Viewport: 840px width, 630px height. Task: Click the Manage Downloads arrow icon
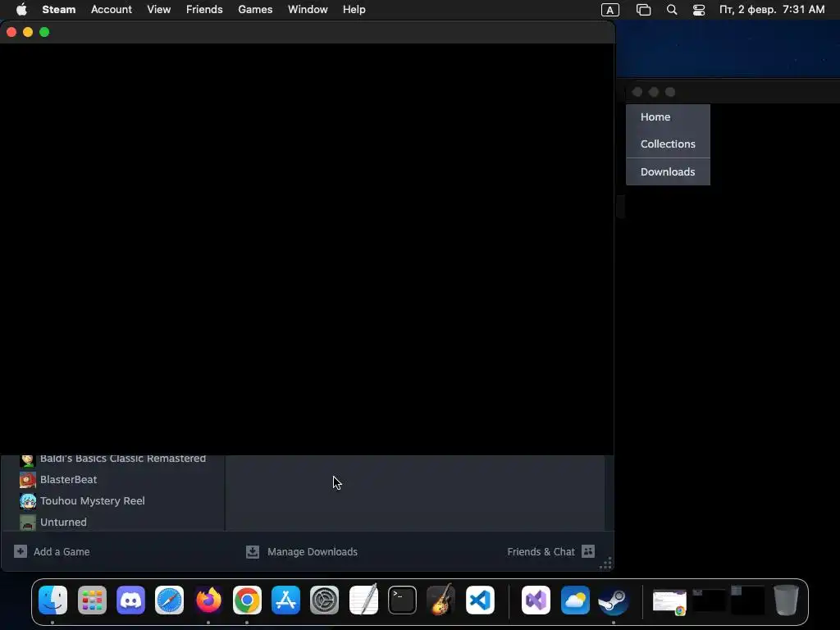coord(253,552)
